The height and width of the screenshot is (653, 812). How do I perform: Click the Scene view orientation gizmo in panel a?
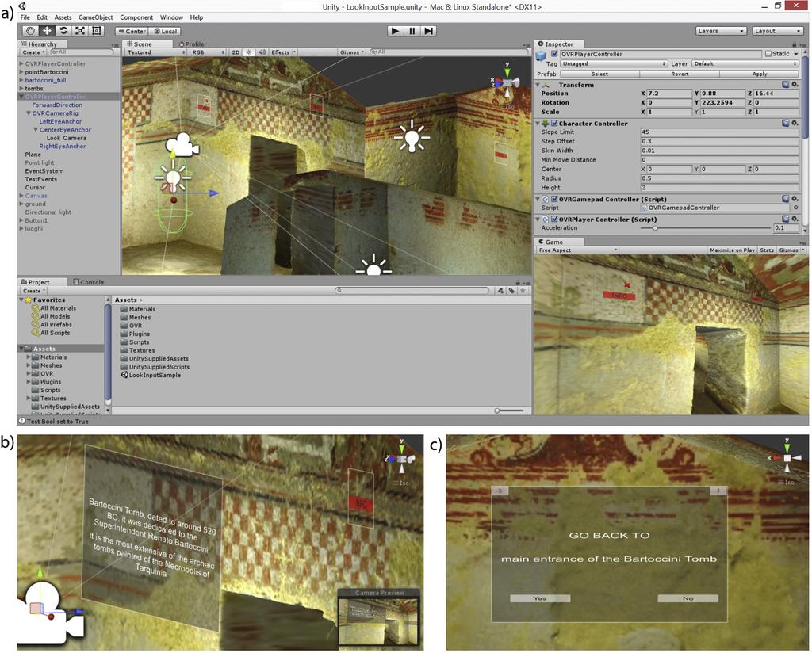[x=507, y=82]
